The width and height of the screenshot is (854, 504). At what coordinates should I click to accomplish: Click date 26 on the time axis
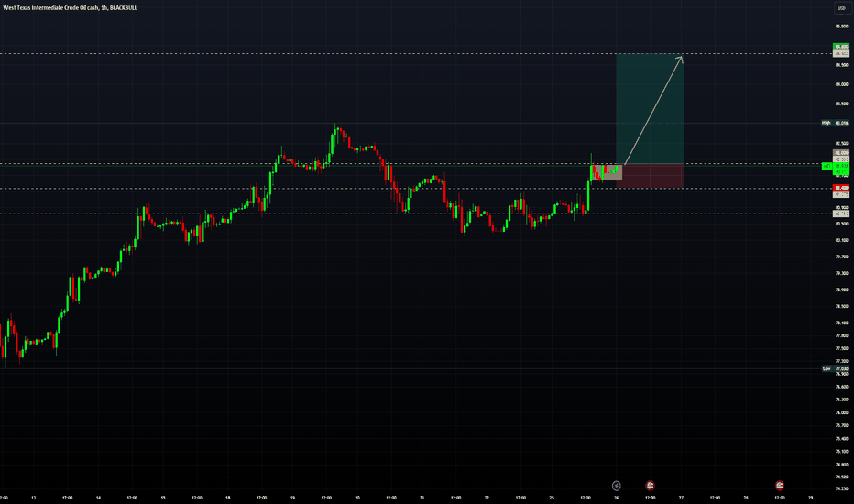pyautogui.click(x=616, y=498)
